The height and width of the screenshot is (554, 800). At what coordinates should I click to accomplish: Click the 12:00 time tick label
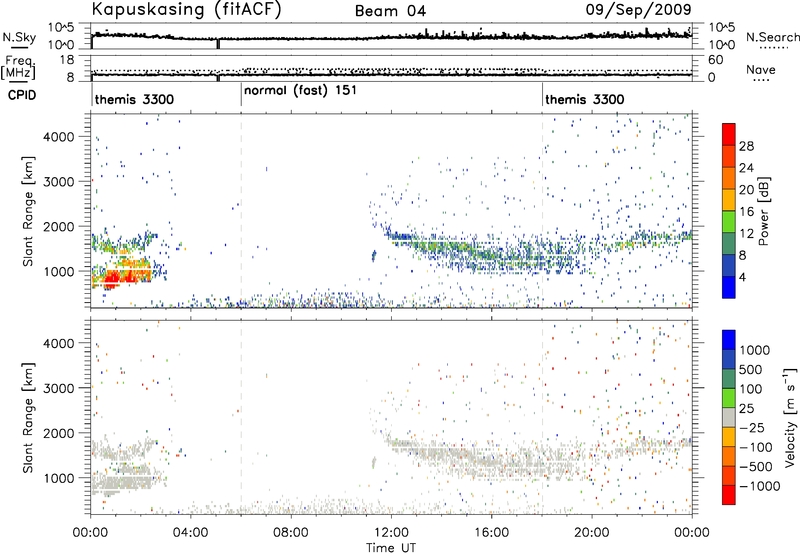click(x=391, y=533)
